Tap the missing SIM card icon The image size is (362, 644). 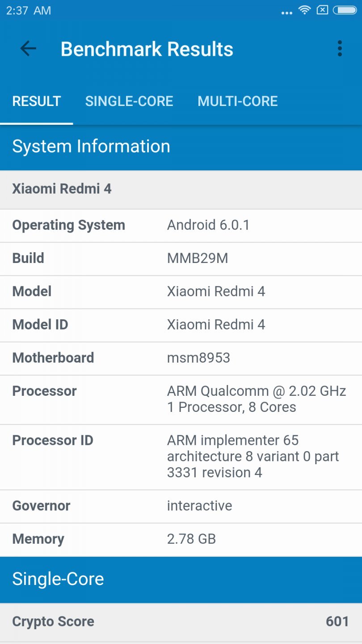(323, 10)
